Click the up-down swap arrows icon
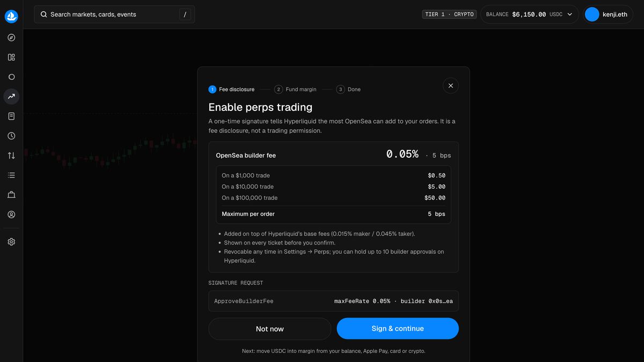The image size is (644, 362). pyautogui.click(x=11, y=156)
